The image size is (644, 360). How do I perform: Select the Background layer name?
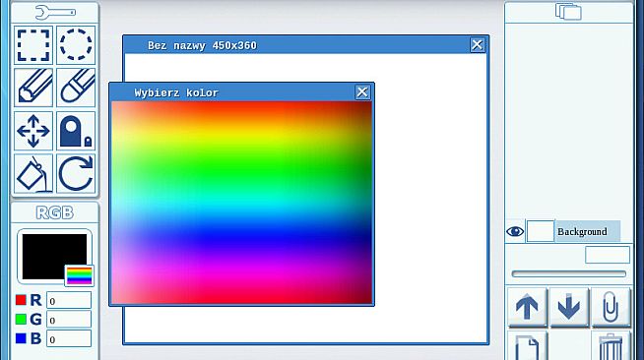click(582, 232)
